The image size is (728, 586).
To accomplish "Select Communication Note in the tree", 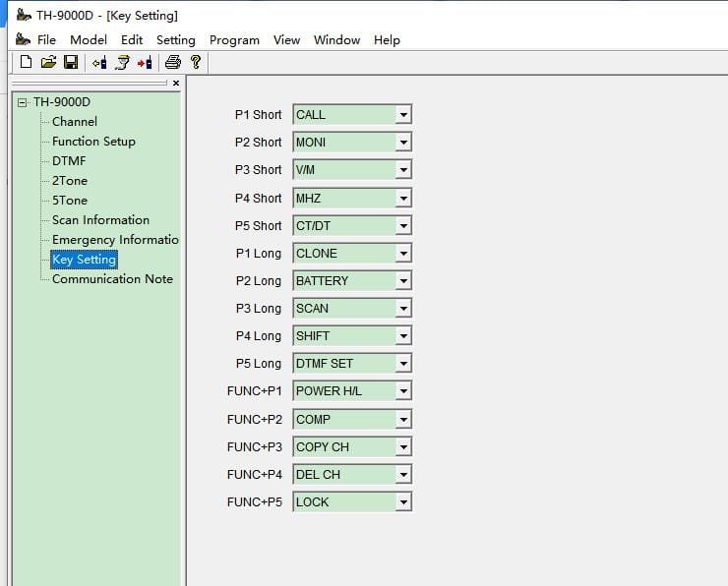I will pos(112,279).
